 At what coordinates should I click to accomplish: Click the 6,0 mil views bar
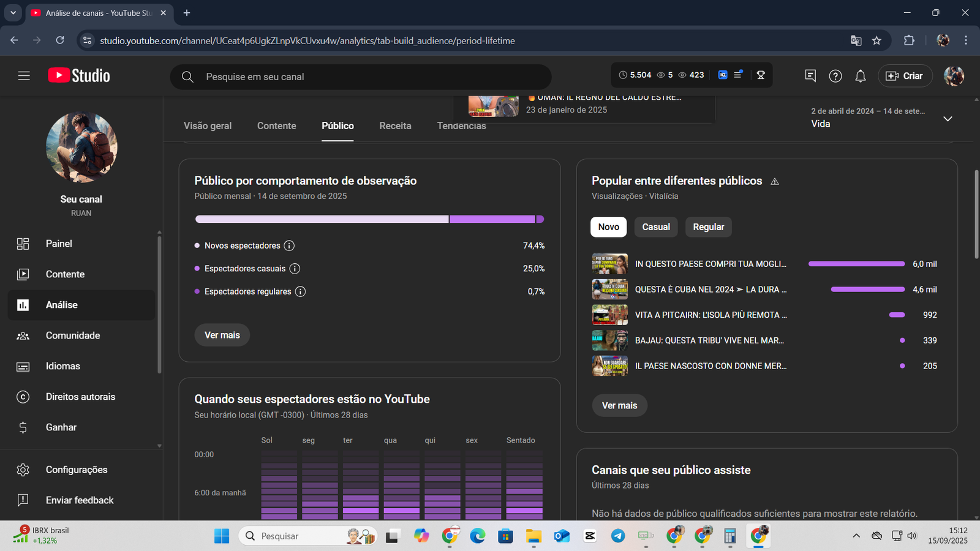856,264
